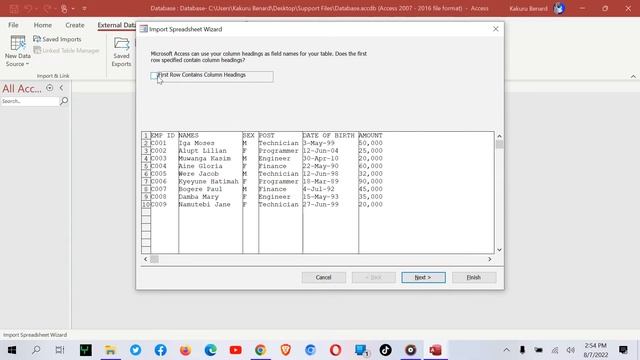Open the notification center icon

pos(623,350)
